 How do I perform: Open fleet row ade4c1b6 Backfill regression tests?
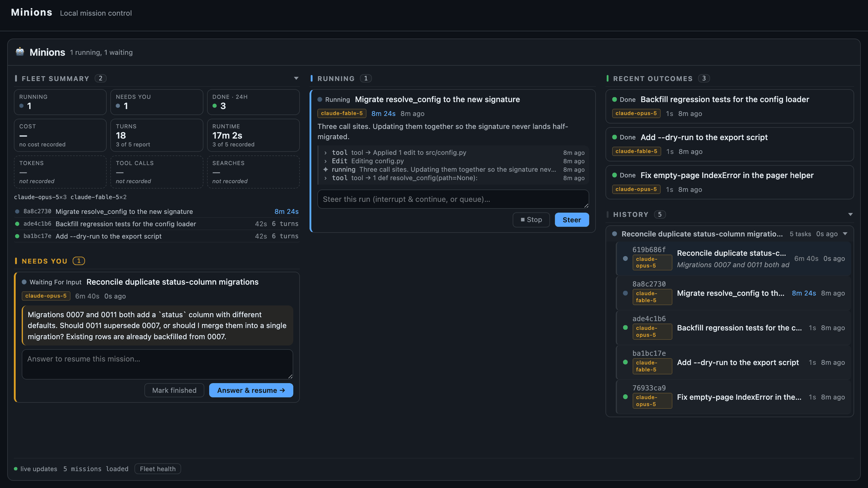[157, 224]
